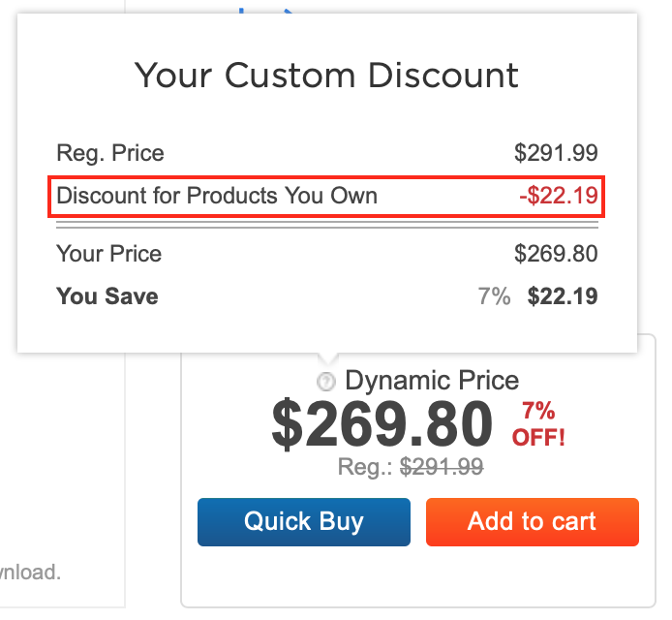Image resolution: width=672 pixels, height=620 pixels.
Task: Select the large $269.80 dynamic price
Action: [382, 425]
